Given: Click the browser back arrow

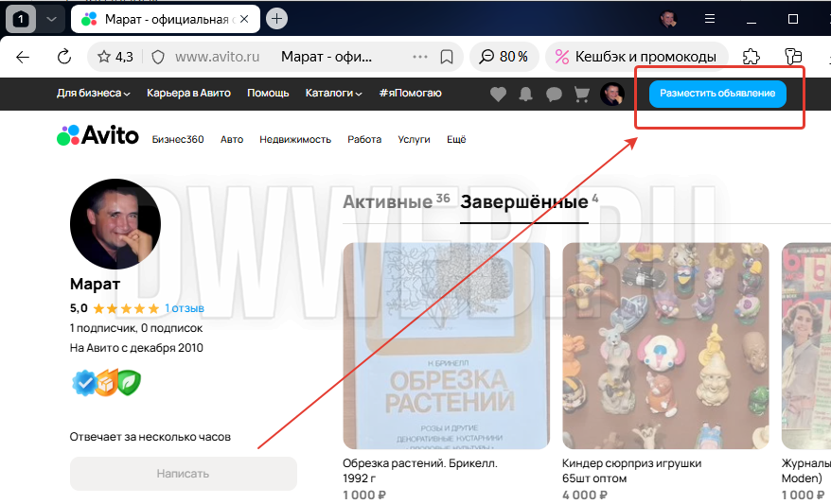Looking at the screenshot, I should [x=23, y=57].
